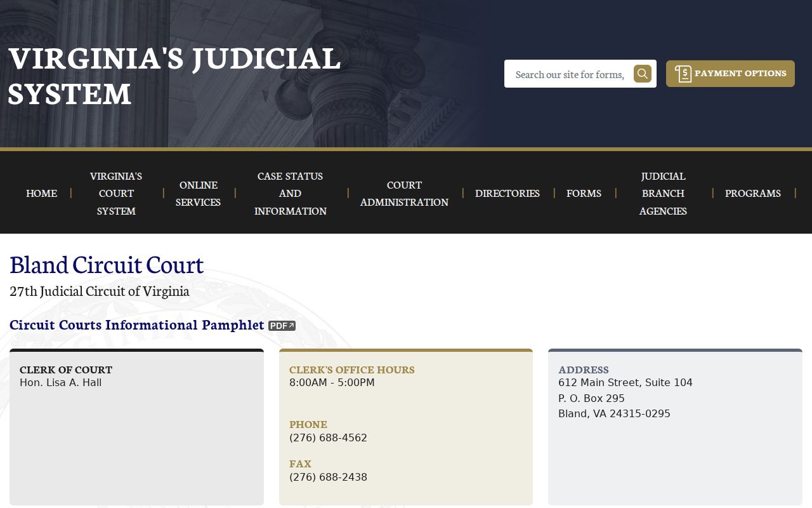Viewport: 812px width, 508px height.
Task: Open Judicial Branch Agencies menu
Action: pos(663,193)
